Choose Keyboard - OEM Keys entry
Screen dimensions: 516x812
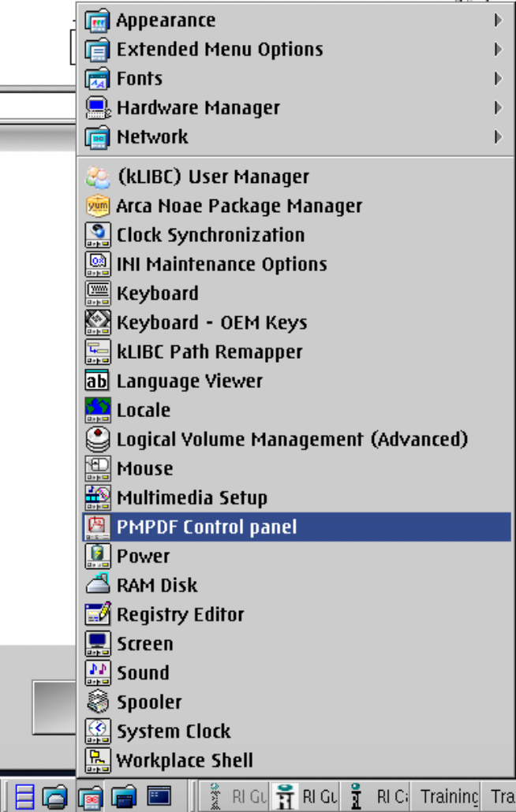pyautogui.click(x=297, y=322)
